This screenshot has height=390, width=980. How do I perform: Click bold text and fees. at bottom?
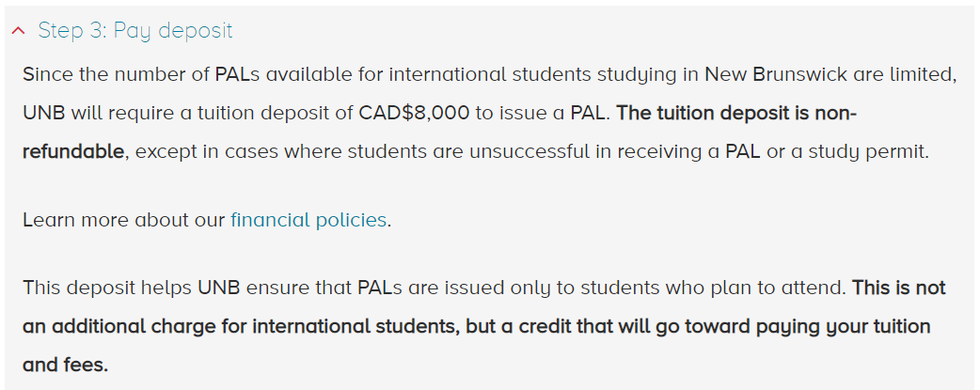pyautogui.click(x=65, y=365)
